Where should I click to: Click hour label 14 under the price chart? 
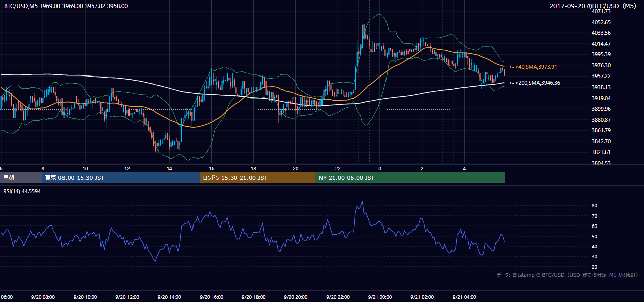(x=169, y=168)
